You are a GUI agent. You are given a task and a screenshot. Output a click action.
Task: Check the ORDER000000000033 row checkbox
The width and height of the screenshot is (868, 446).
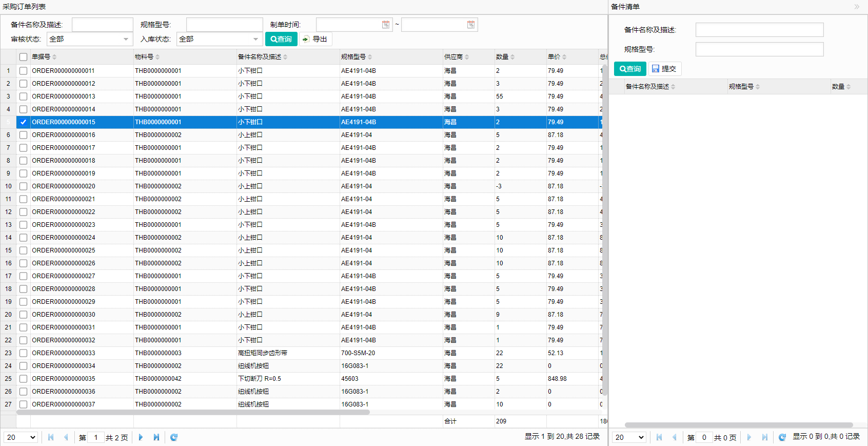click(x=23, y=353)
